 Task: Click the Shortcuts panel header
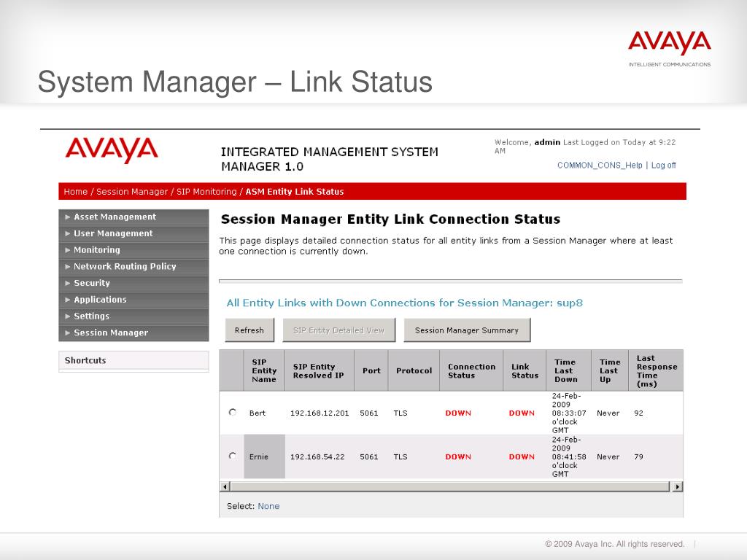134,360
